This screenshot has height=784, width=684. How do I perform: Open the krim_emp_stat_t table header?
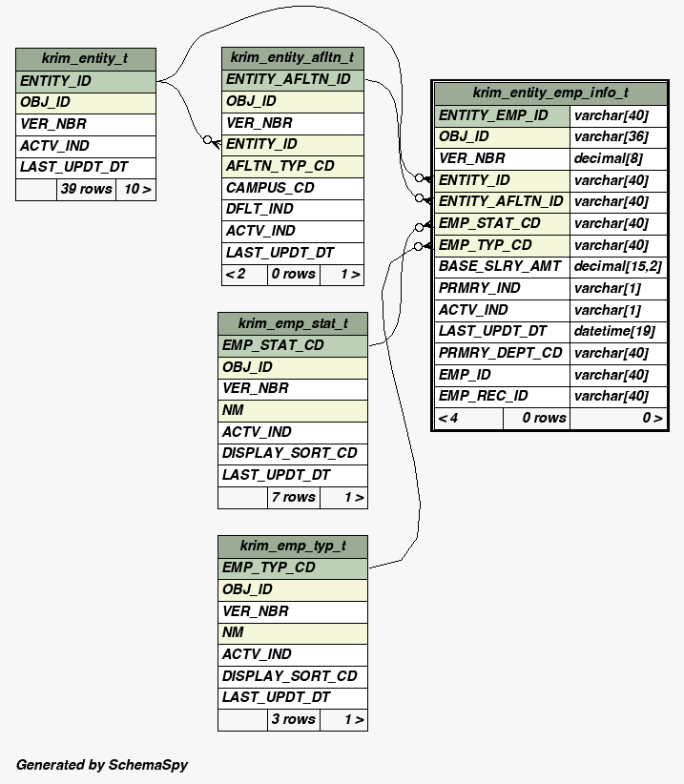[x=293, y=324]
